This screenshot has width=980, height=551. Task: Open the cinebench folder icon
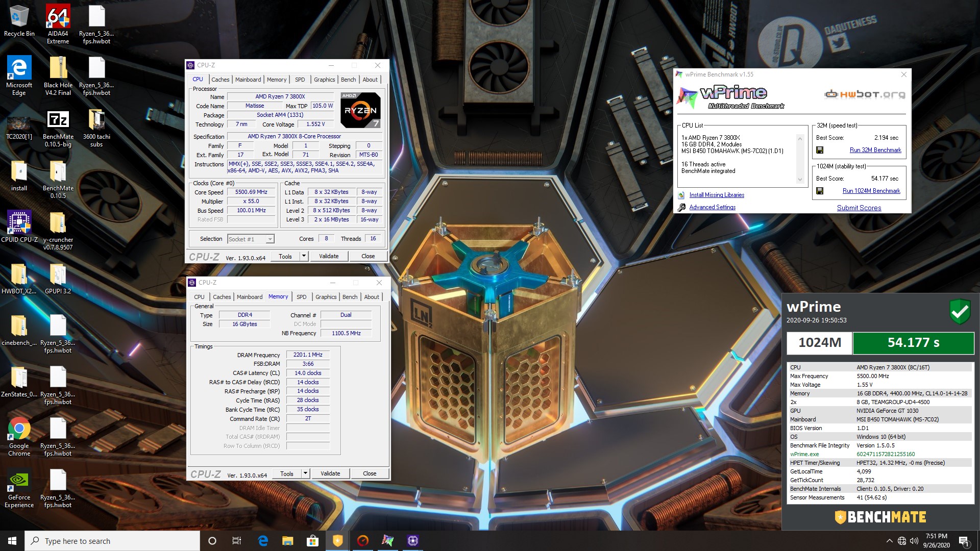coord(19,331)
